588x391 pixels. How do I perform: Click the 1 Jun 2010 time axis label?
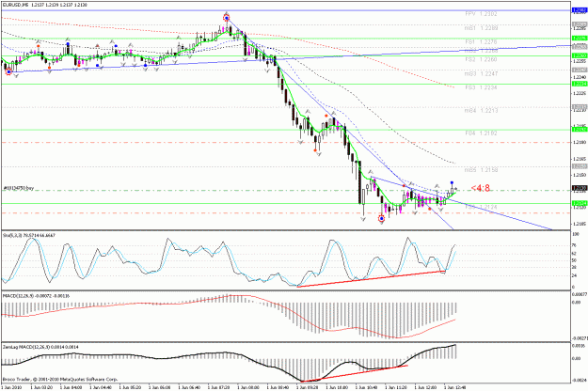point(9,387)
